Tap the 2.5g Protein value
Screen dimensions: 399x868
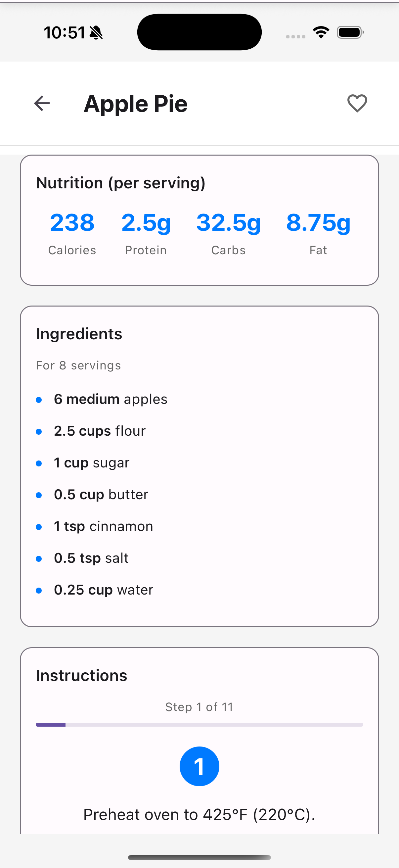(146, 223)
